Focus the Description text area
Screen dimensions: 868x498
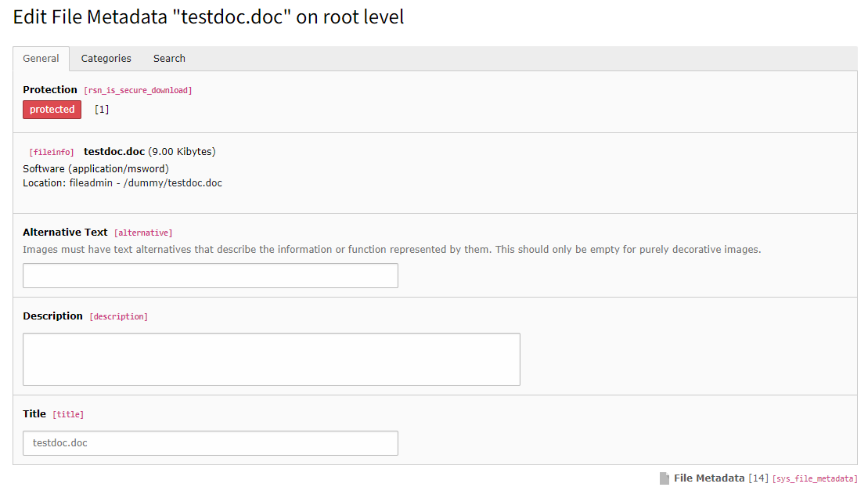[x=271, y=359]
